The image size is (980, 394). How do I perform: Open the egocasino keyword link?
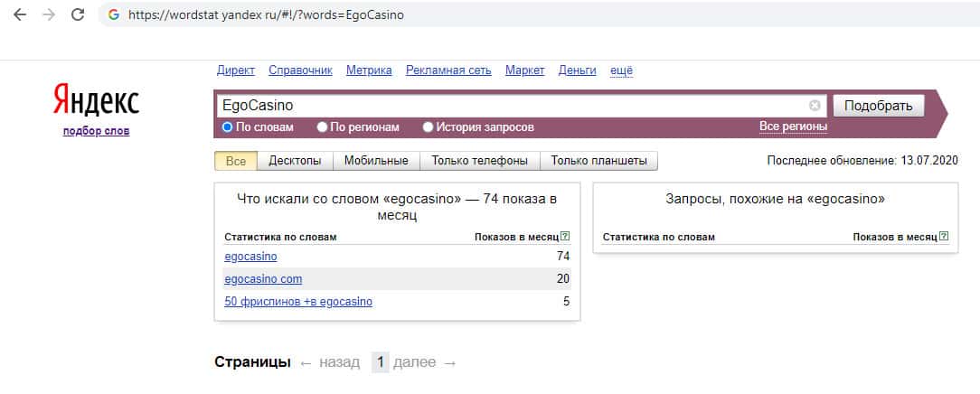click(x=250, y=257)
